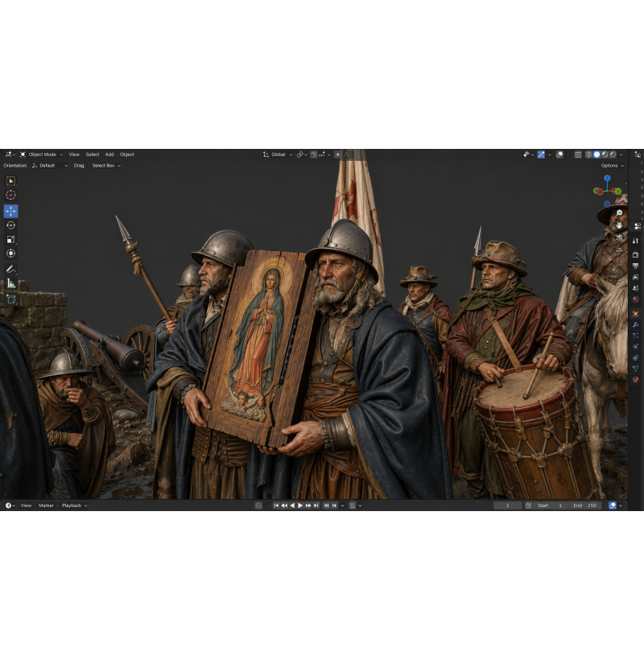Toggle preview range clock icon

[x=529, y=505]
